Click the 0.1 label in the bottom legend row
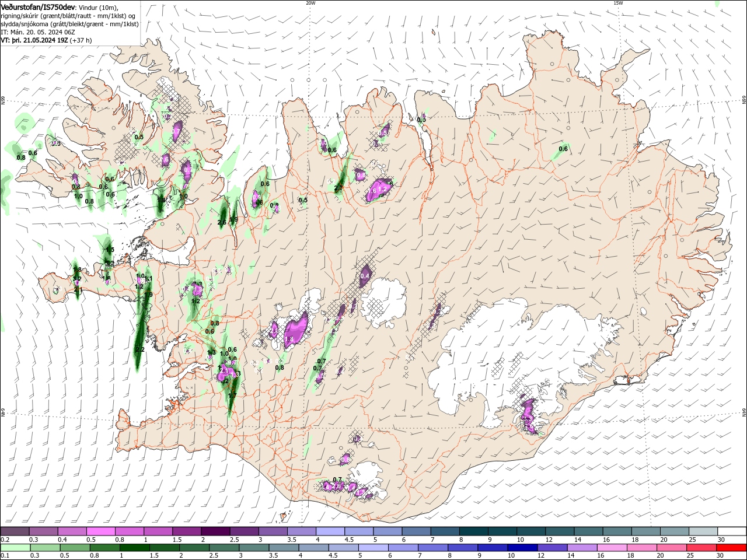 (5, 556)
